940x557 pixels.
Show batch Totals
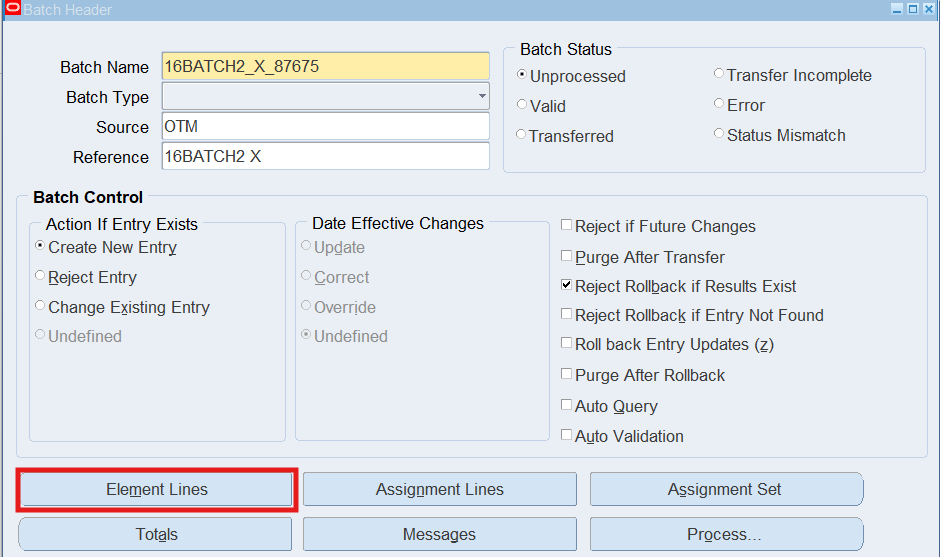coord(156,535)
